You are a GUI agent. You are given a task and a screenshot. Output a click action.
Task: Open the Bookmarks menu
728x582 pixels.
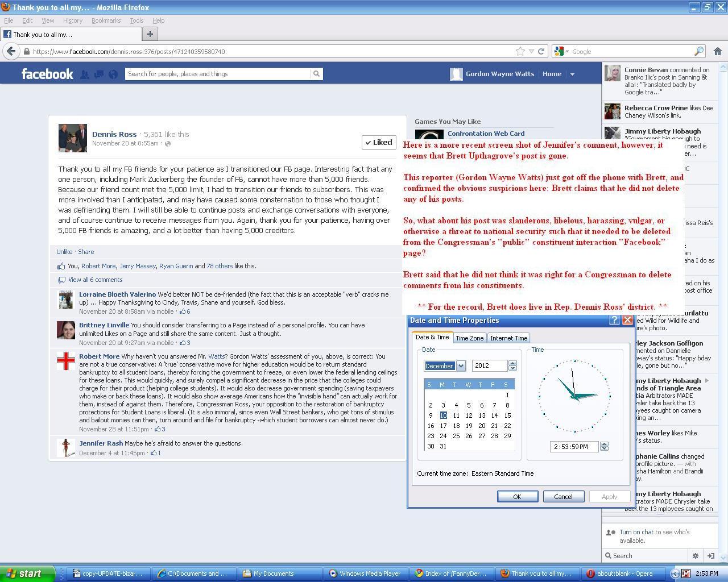(x=106, y=20)
